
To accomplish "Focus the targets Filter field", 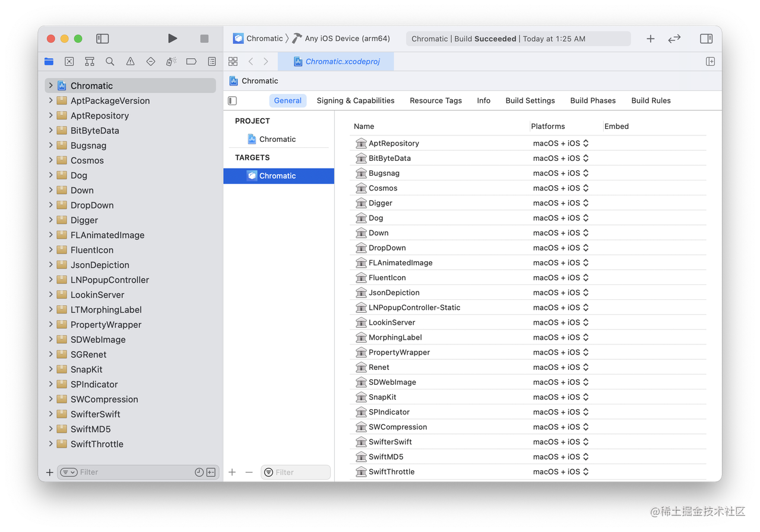I will point(296,473).
